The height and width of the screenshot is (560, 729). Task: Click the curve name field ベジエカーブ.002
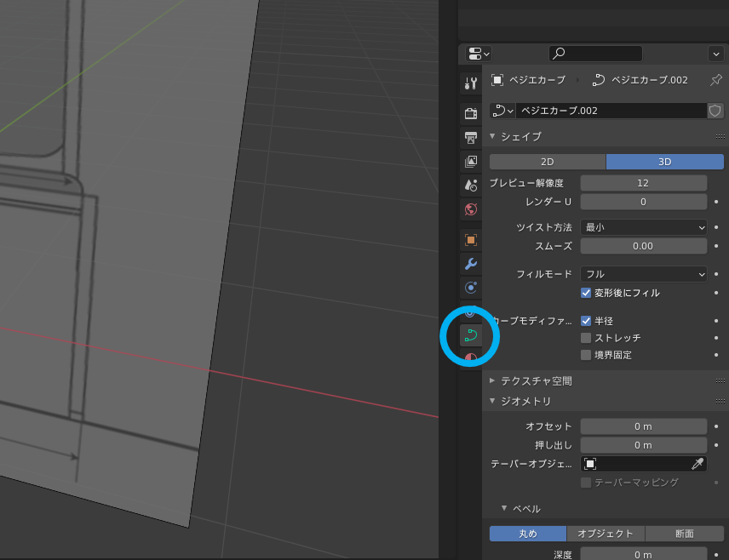point(611,111)
